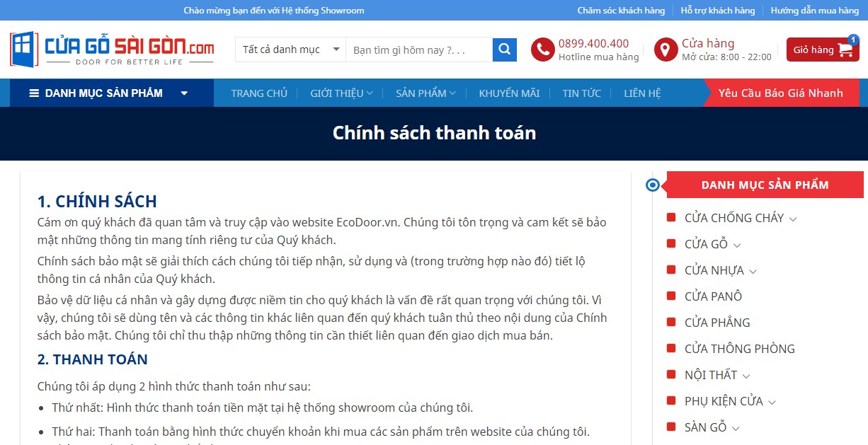Select Cửa panô sidebar category
The width and height of the screenshot is (868, 445).
click(x=713, y=296)
